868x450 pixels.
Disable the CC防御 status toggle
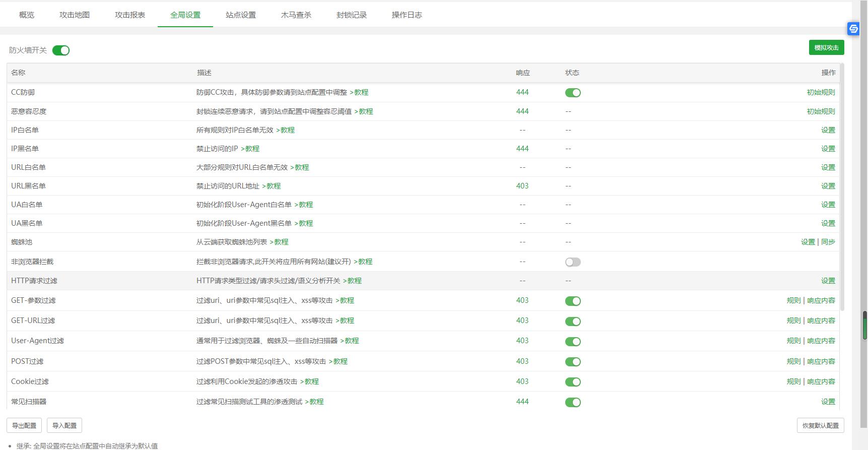(573, 93)
